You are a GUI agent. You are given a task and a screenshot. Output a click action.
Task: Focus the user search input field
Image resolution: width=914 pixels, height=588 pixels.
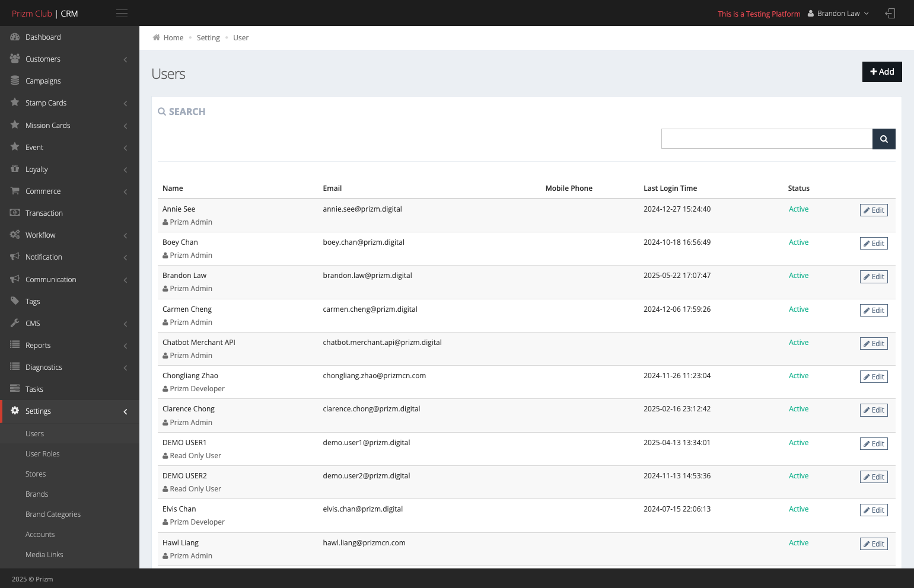[x=767, y=139]
